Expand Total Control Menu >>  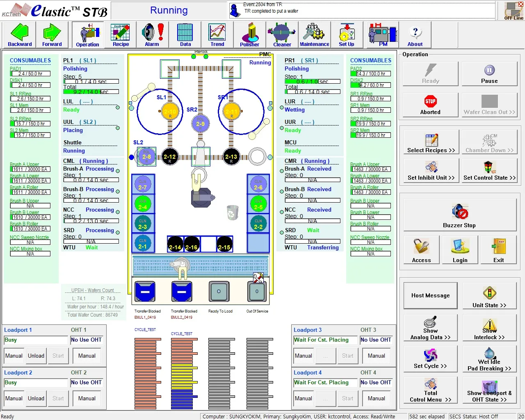click(x=430, y=390)
